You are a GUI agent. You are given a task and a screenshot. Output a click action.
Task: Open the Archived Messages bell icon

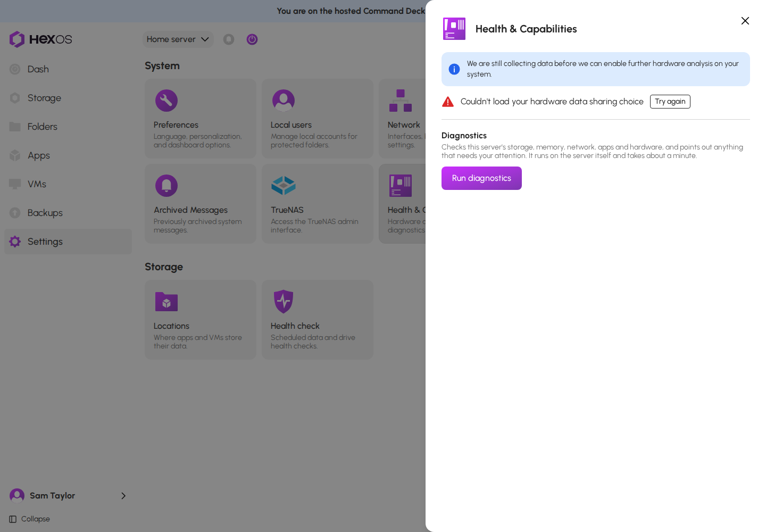point(166,186)
